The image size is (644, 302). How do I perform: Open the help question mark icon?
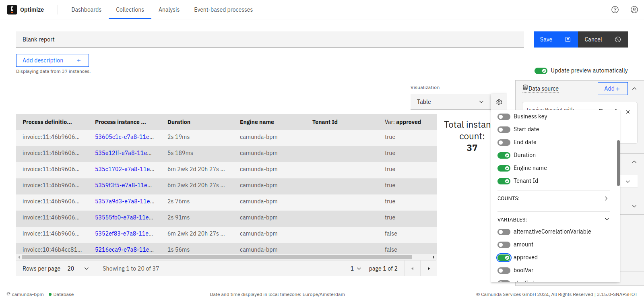615,10
